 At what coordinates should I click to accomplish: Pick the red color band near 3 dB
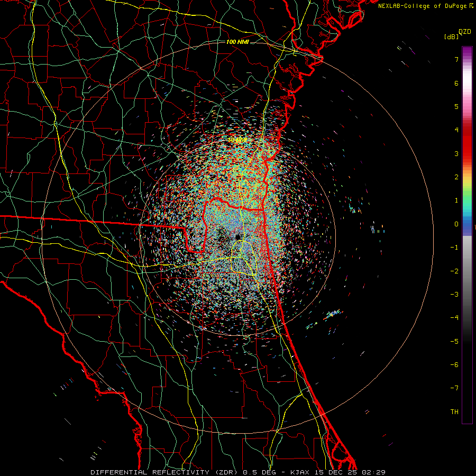467,153
